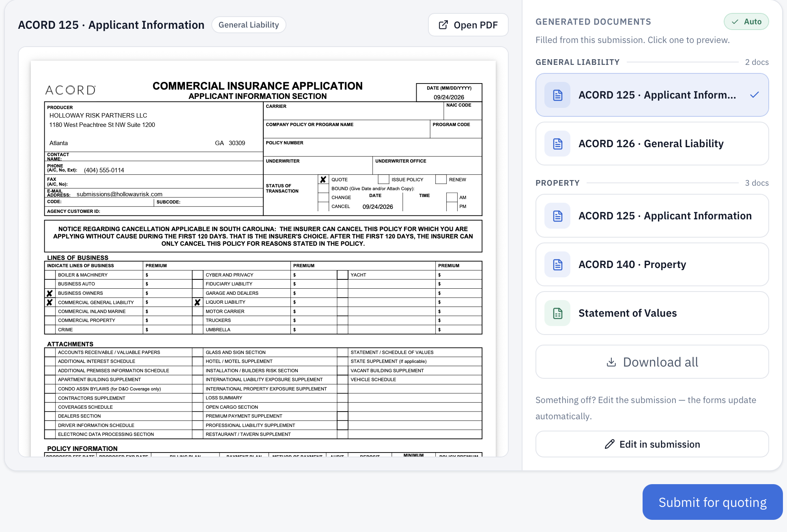The height and width of the screenshot is (532, 787).
Task: Click download arrow icon in Download all
Action: (611, 362)
